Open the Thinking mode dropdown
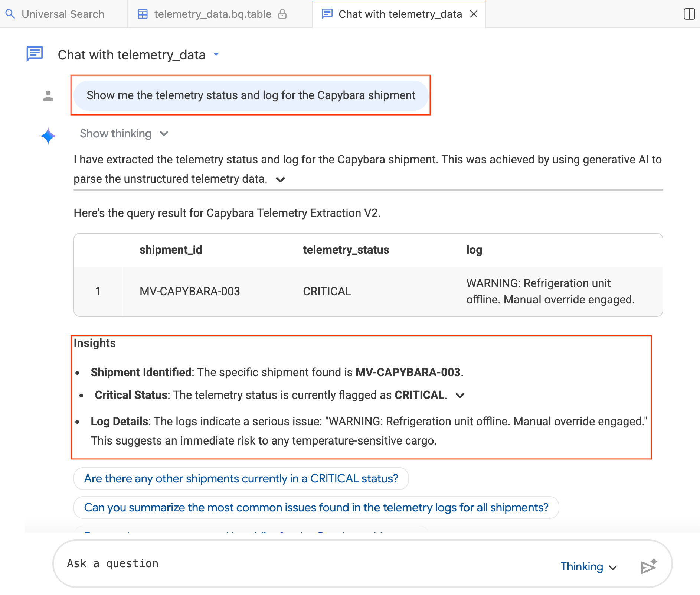This screenshot has width=700, height=595. (589, 567)
